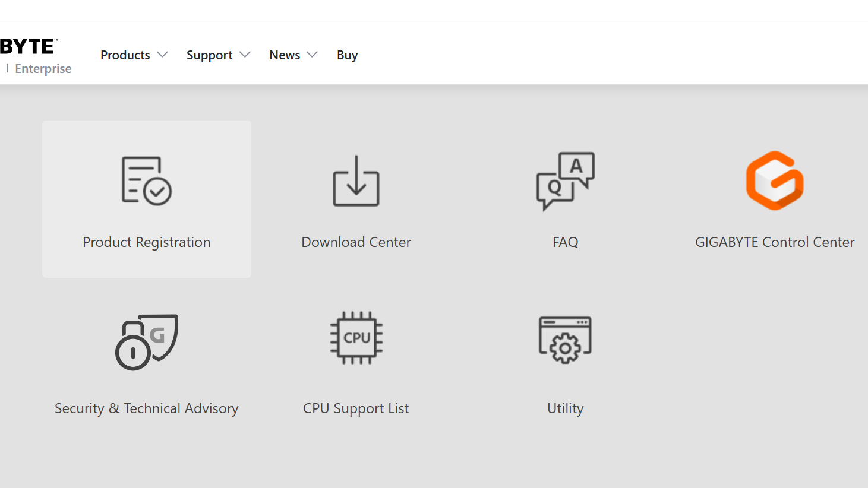Open the Utility gear window icon
This screenshot has height=488, width=868.
(565, 340)
